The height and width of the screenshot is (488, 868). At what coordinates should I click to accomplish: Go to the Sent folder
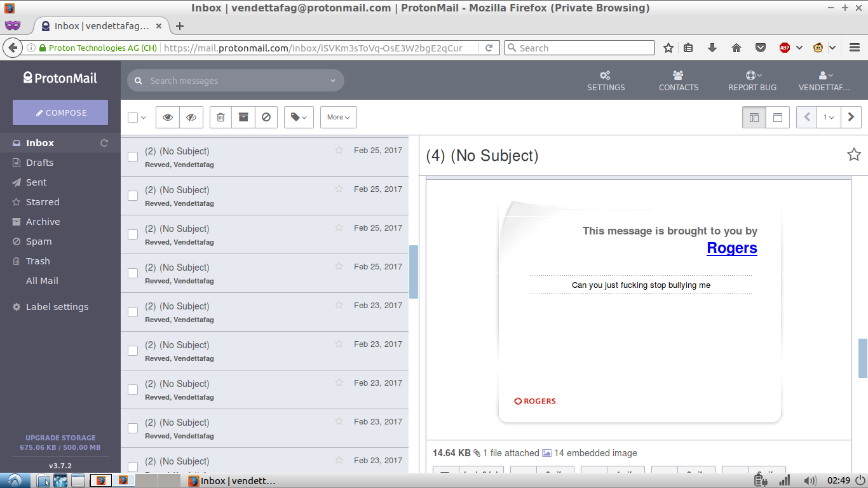pos(36,182)
